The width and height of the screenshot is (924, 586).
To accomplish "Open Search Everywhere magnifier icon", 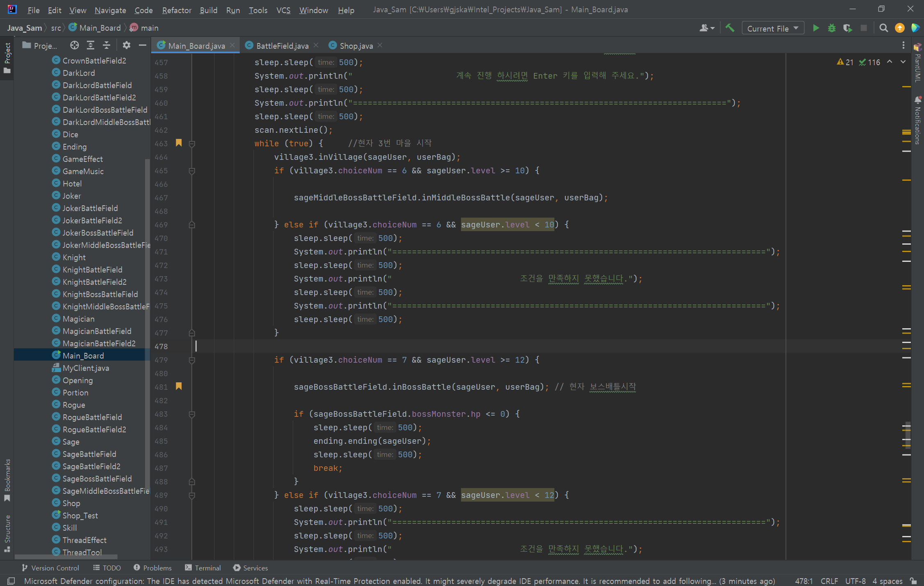I will point(884,28).
